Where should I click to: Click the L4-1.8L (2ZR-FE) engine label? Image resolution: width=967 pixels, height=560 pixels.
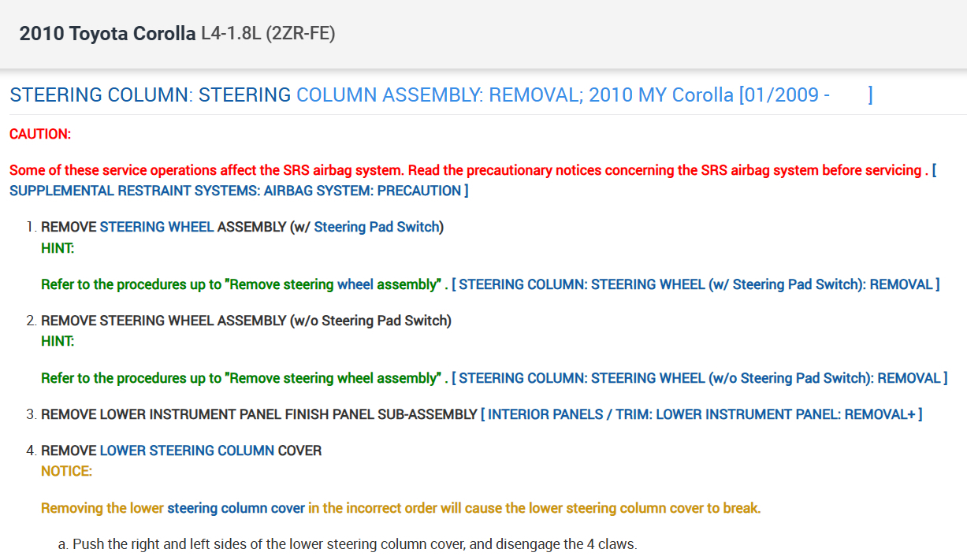click(267, 34)
